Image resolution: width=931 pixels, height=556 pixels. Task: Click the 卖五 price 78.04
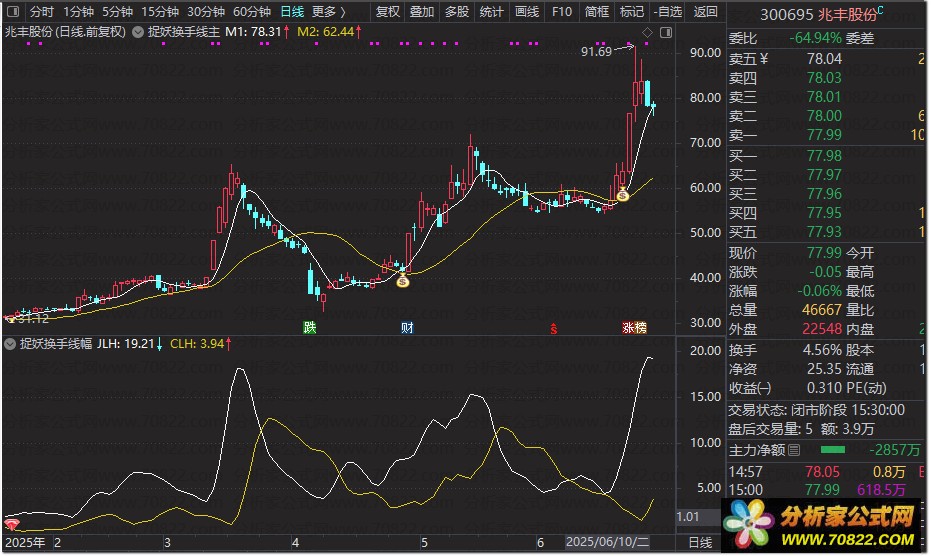[x=824, y=59]
